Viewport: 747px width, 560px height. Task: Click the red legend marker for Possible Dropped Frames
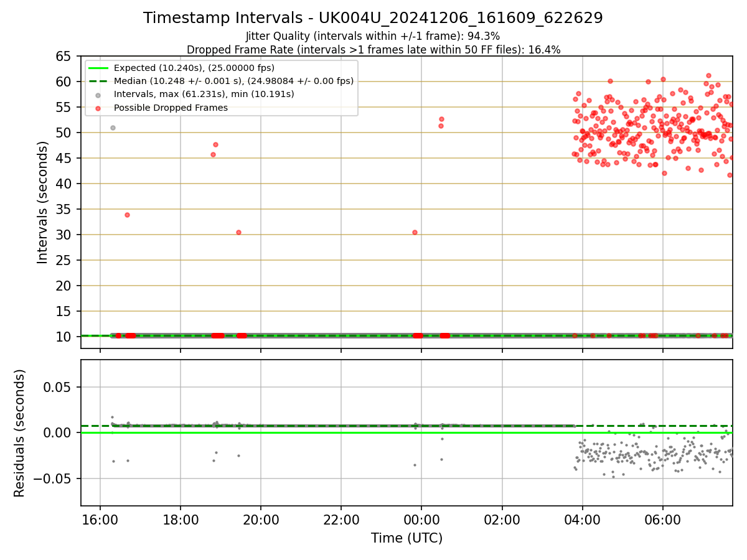pos(99,108)
